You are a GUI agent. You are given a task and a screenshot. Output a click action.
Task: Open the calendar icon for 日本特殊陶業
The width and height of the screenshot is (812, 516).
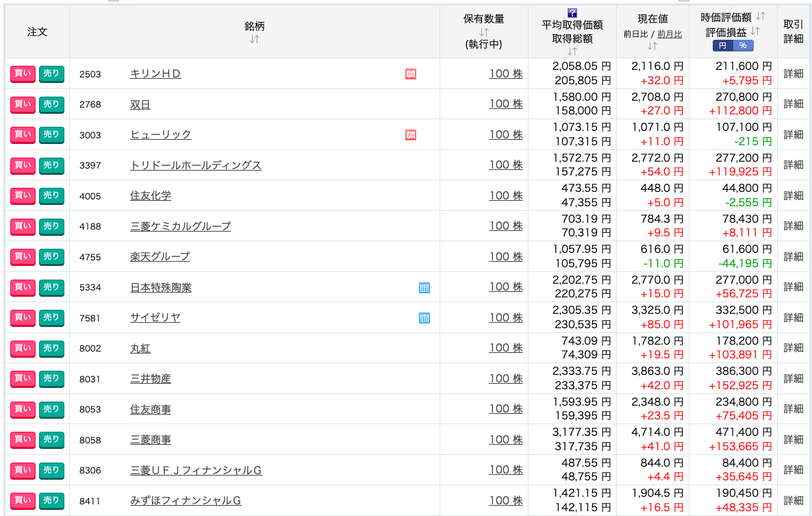pyautogui.click(x=424, y=288)
